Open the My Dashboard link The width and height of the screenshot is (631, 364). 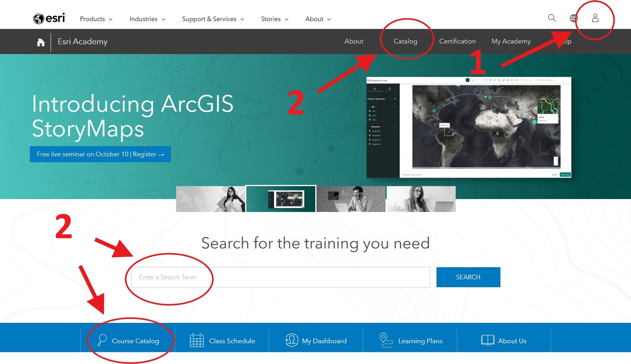click(324, 341)
